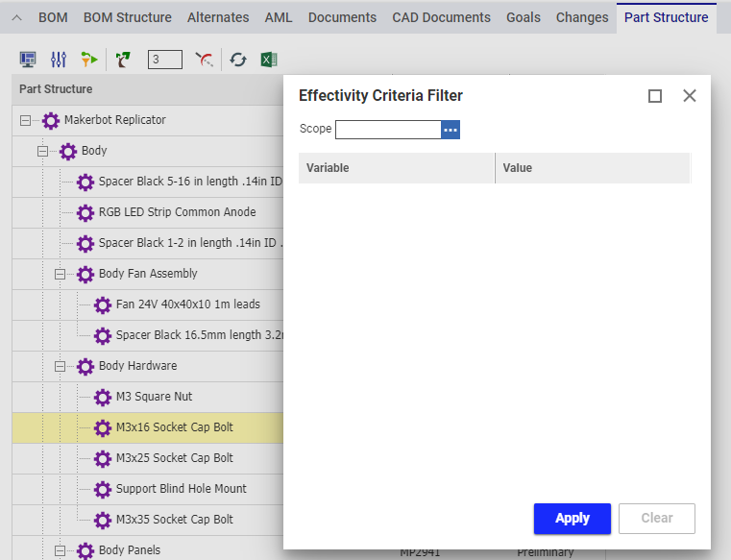Open the AML tab

coord(279,17)
